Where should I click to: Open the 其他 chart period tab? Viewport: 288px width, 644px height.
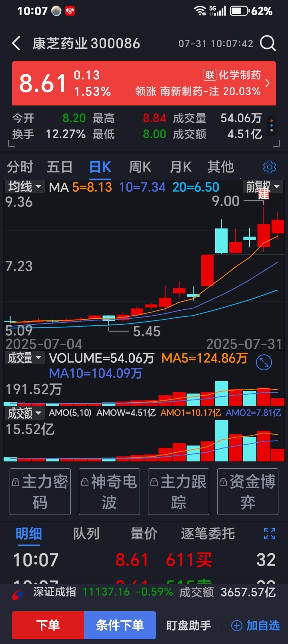(x=221, y=167)
